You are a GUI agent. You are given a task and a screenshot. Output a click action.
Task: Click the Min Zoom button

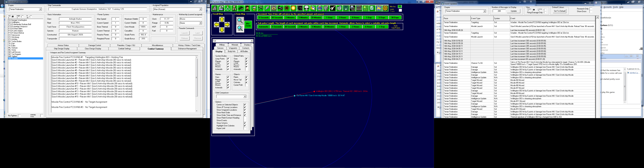(x=248, y=25)
